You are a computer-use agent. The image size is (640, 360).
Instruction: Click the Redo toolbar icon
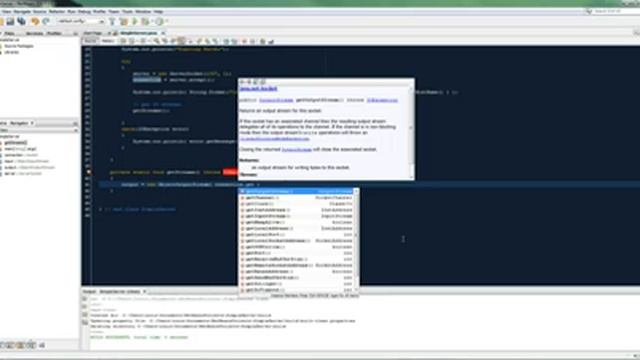46,21
